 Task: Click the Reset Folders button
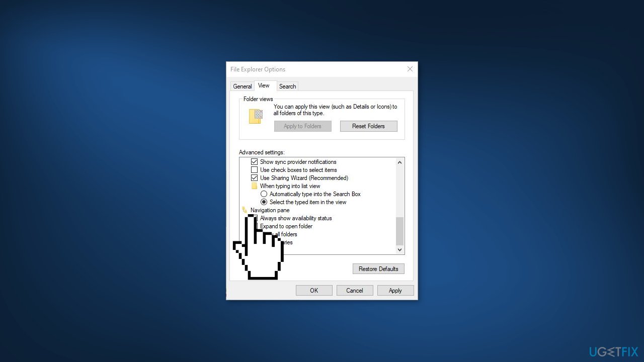coord(368,126)
